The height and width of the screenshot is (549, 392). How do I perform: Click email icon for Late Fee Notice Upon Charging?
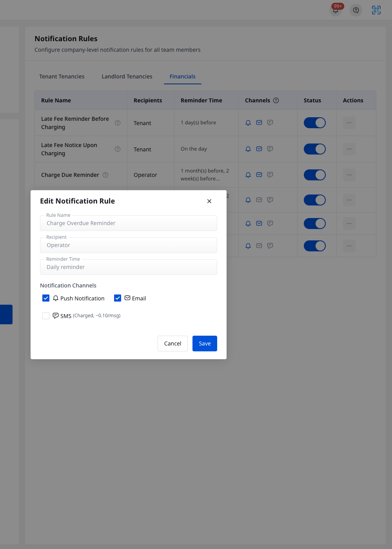tap(259, 149)
